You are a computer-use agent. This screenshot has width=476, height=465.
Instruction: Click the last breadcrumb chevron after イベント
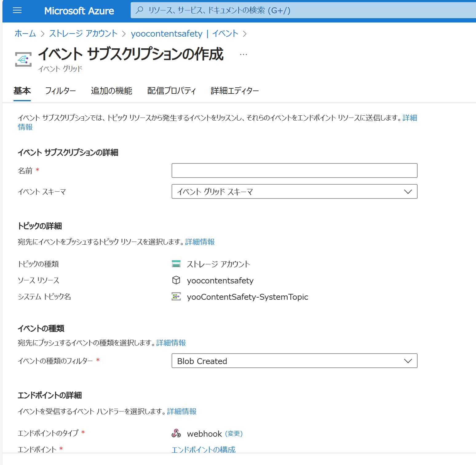(x=245, y=34)
